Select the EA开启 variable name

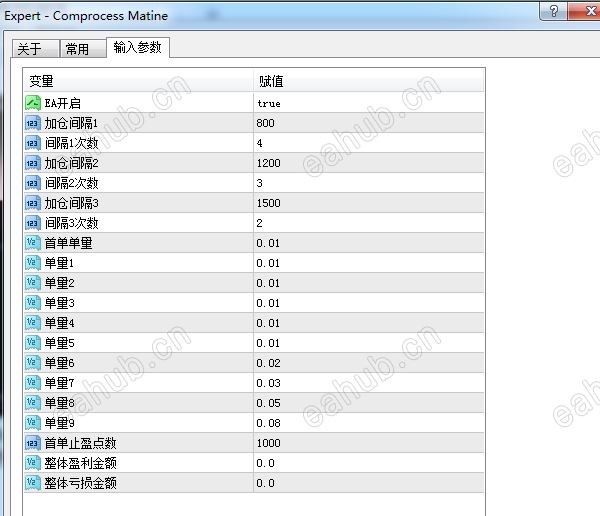(63, 103)
